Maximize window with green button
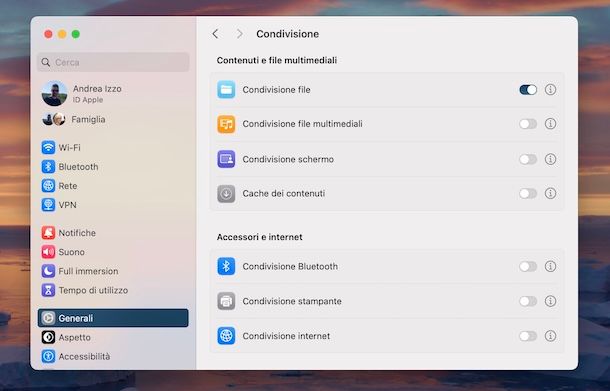This screenshot has width=610, height=391. click(x=76, y=34)
